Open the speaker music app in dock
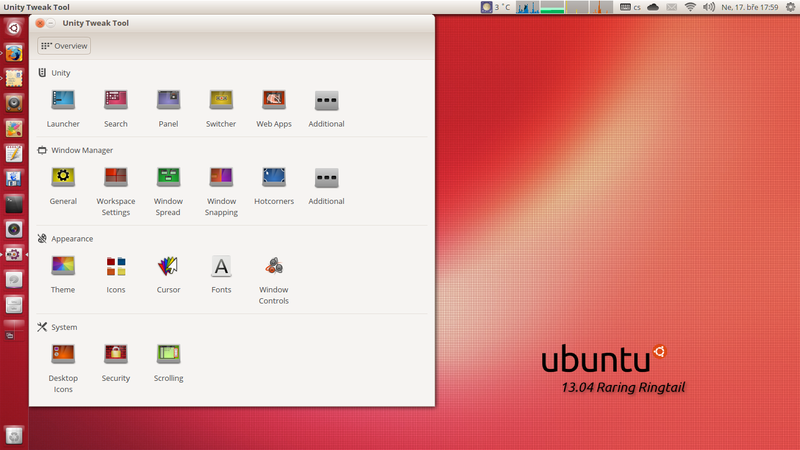This screenshot has width=800, height=450. coord(14,103)
